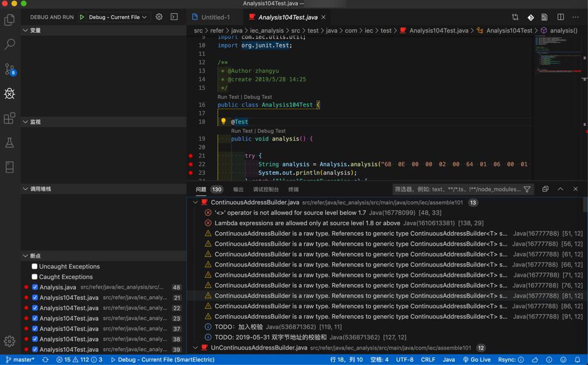Screen dimensions: 588x365
Task: Collapse all problems in the panel
Action: point(546,189)
